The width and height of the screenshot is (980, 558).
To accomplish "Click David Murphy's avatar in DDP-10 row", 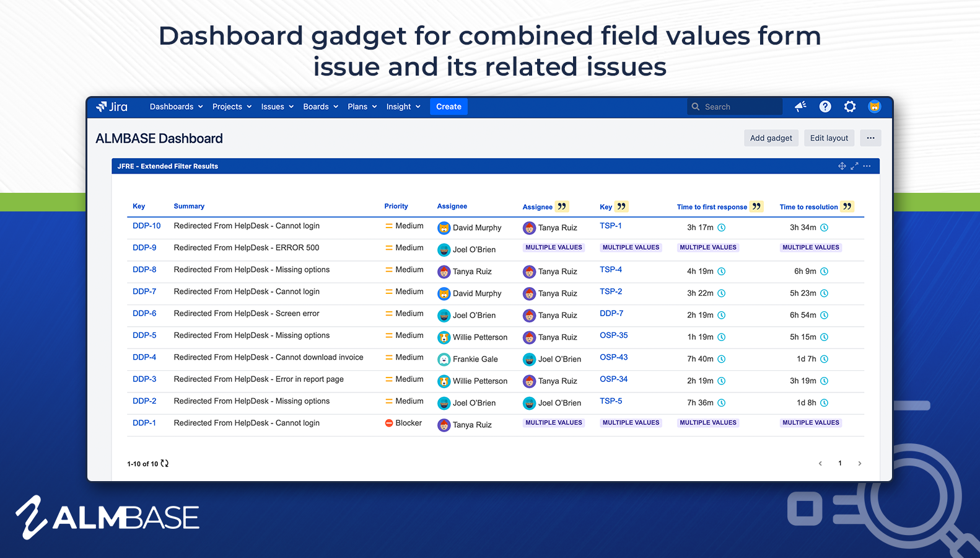I will [x=444, y=228].
